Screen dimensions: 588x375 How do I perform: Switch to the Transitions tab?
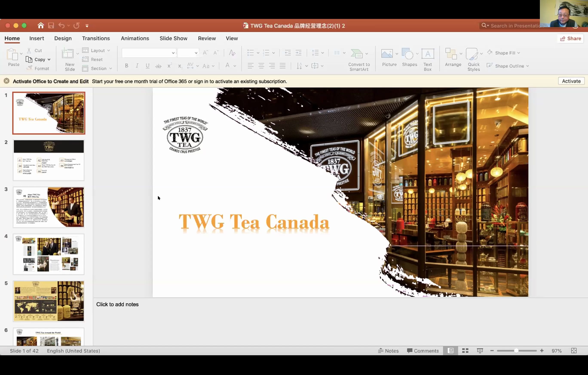(x=96, y=38)
